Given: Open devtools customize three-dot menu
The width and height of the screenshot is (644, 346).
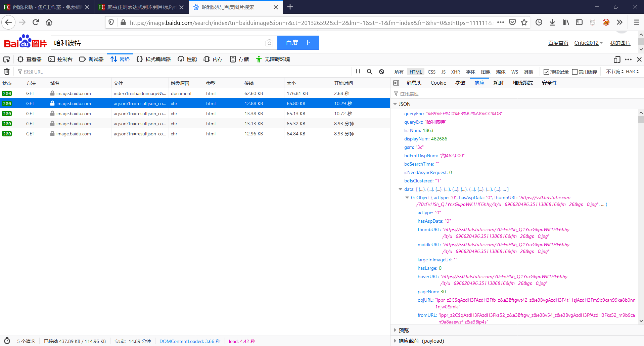Looking at the screenshot, I should (628, 59).
